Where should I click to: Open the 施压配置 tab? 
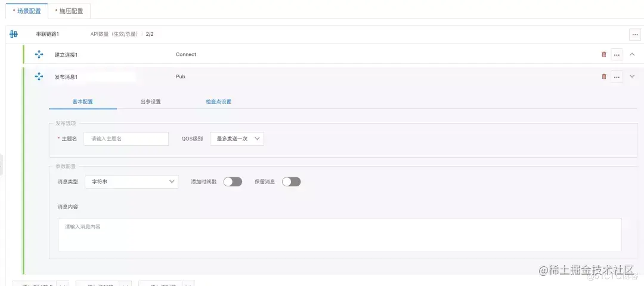tap(69, 11)
